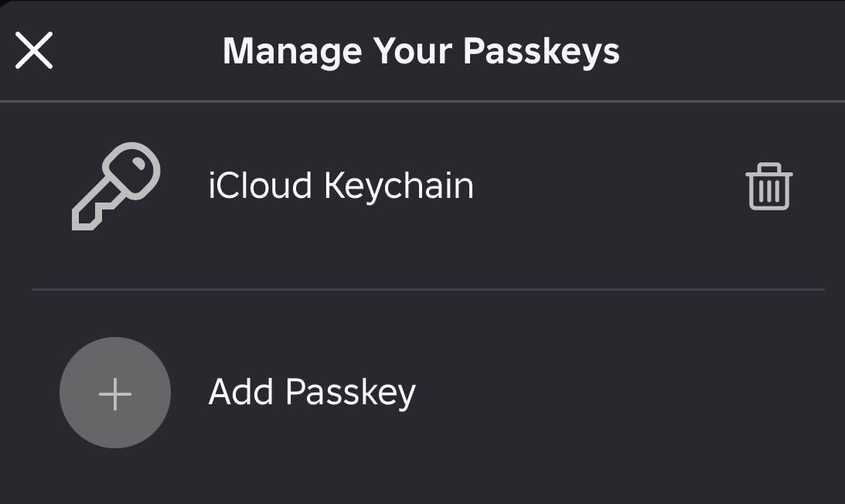Tap the word Add beside the plus button
This screenshot has width=845, height=504.
pos(241,391)
